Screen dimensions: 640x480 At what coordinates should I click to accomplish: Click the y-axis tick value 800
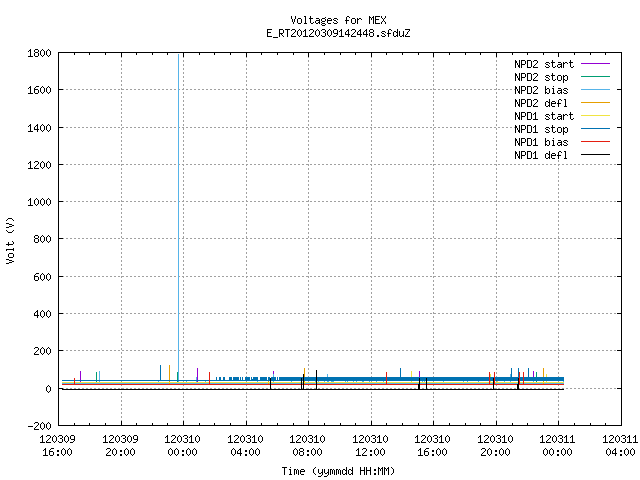click(x=42, y=239)
